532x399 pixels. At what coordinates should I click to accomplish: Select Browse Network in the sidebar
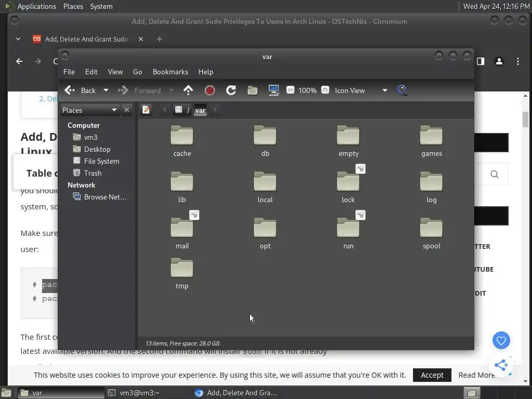point(100,197)
